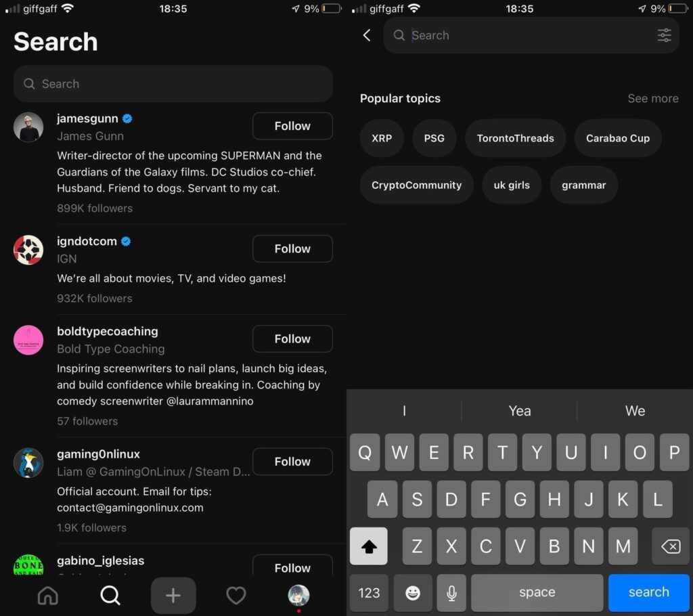Image resolution: width=693 pixels, height=616 pixels.
Task: Tap the A key
Action: 382,500
